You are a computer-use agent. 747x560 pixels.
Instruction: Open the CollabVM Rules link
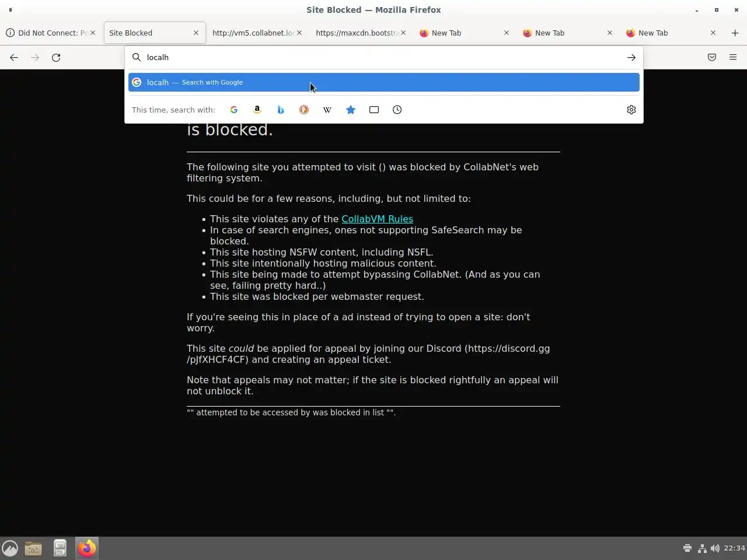point(377,219)
